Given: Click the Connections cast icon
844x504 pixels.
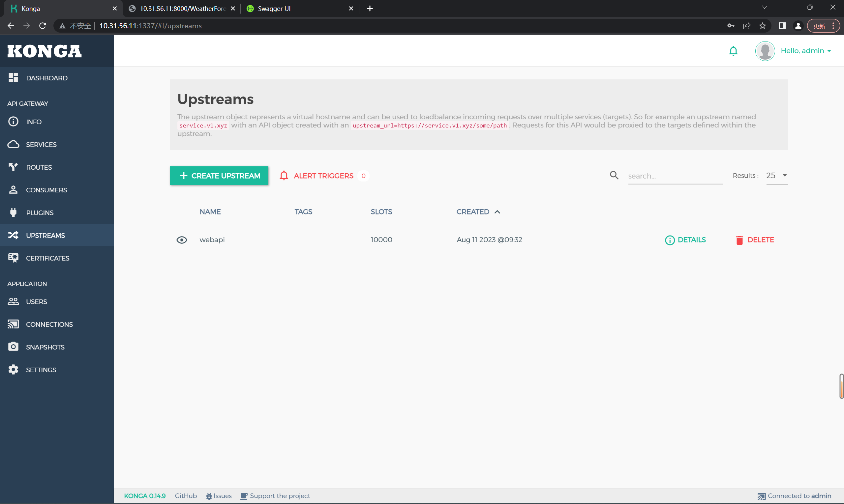Looking at the screenshot, I should click(x=13, y=324).
